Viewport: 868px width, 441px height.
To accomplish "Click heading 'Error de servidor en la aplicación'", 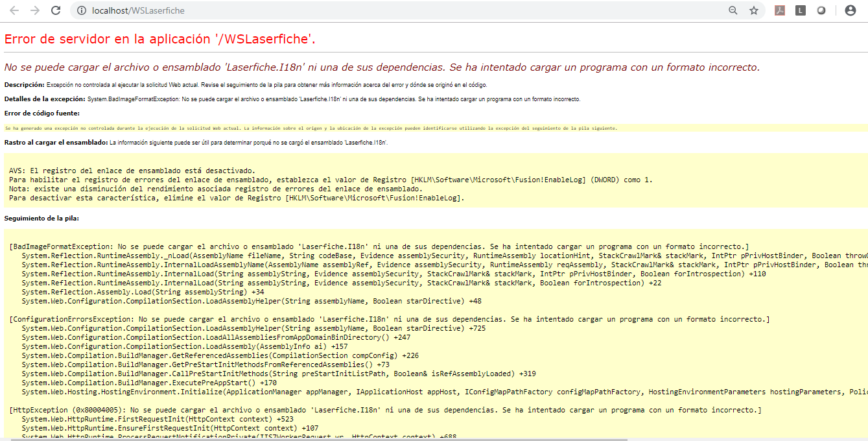I will [x=159, y=39].
